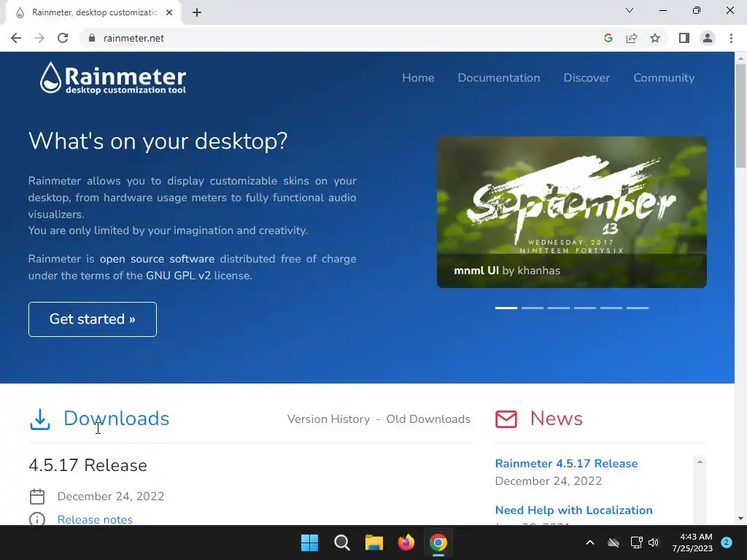Open the Version History link
This screenshot has width=747, height=560.
pyautogui.click(x=328, y=419)
